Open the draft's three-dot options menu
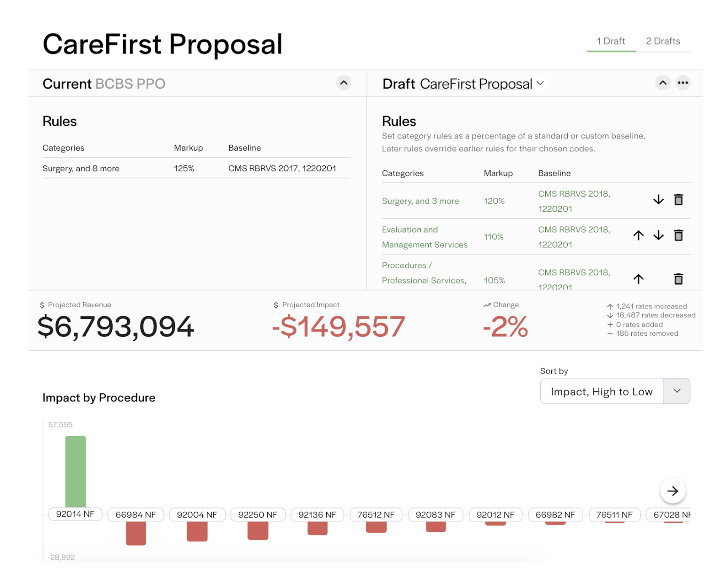The image size is (728, 577). coord(683,83)
